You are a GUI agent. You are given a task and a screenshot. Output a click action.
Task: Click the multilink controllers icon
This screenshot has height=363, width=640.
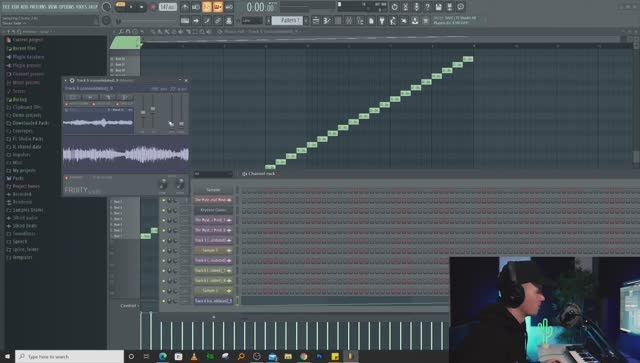click(x=229, y=20)
